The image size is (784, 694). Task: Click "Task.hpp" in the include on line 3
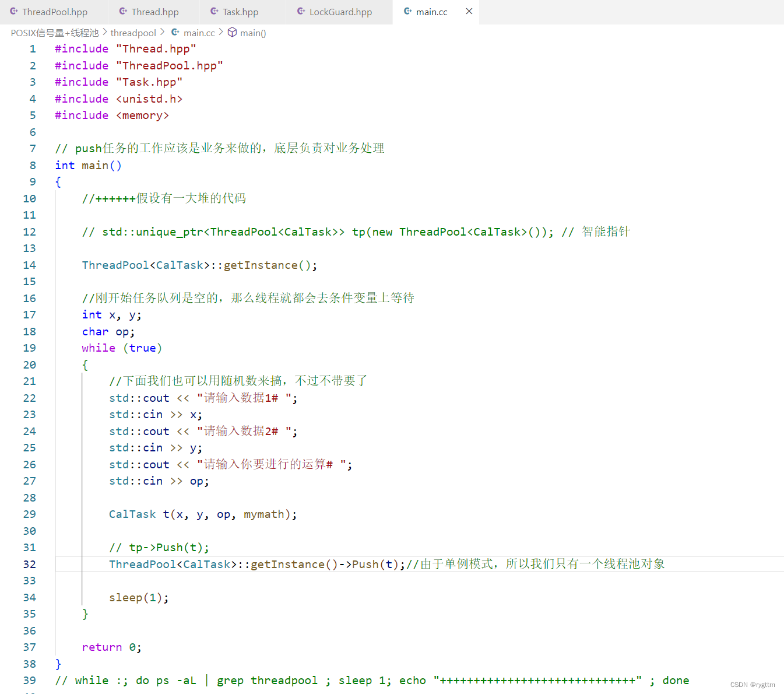(149, 82)
